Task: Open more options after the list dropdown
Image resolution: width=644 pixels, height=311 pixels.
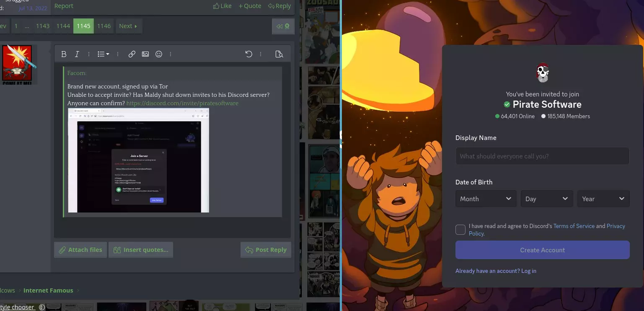Action: pos(118,54)
